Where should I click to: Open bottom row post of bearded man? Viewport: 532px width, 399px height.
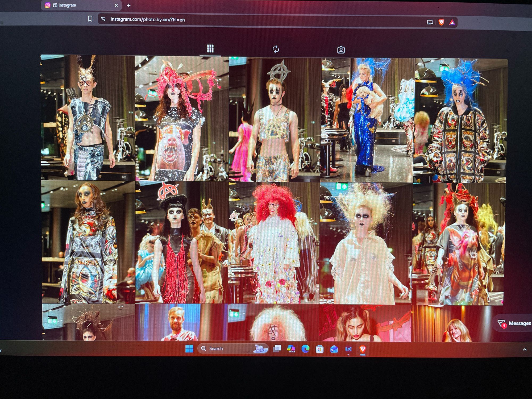click(x=181, y=322)
